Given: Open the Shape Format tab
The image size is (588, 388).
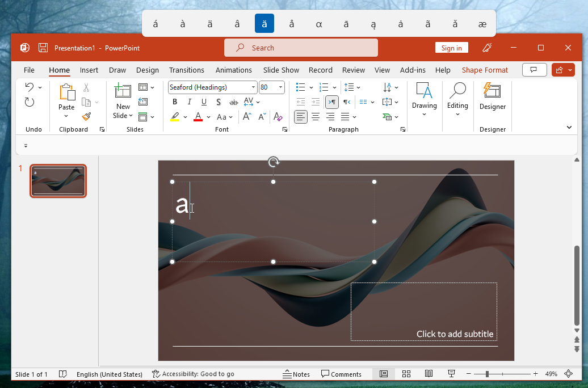Looking at the screenshot, I should pos(485,70).
